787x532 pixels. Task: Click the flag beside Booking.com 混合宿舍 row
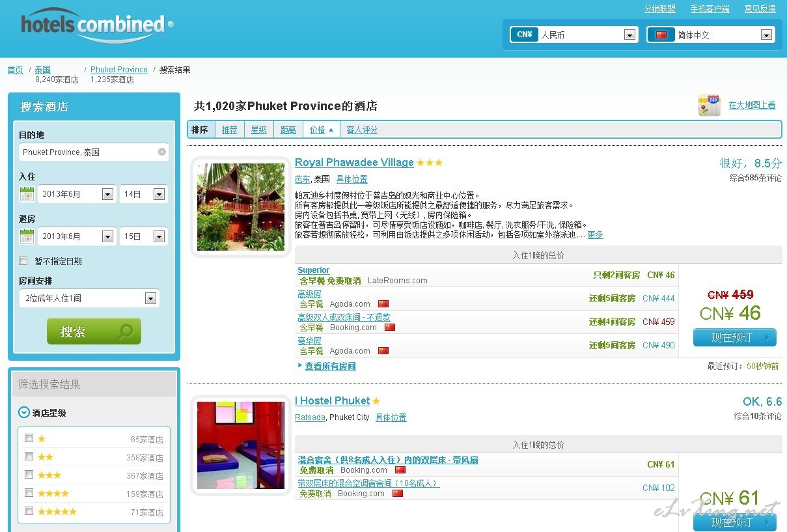click(400, 470)
